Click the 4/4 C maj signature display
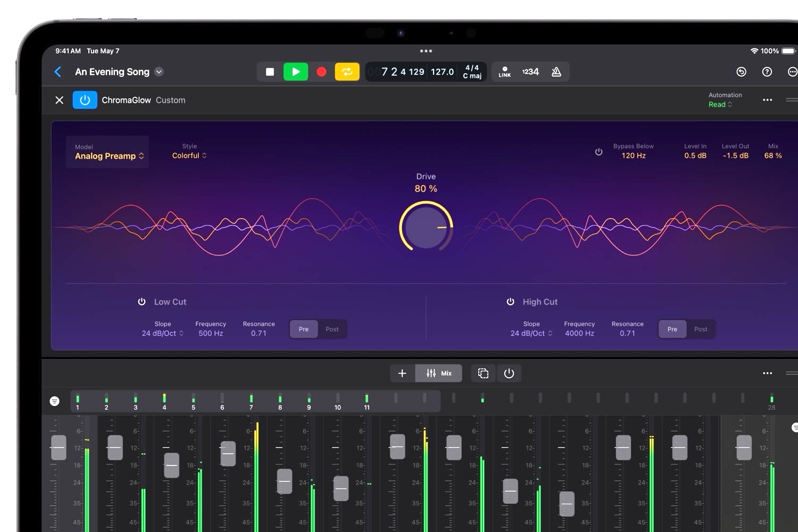The width and height of the screenshot is (798, 532). click(x=472, y=72)
